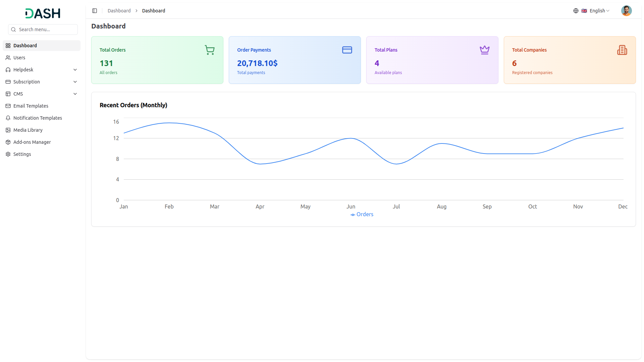Viewport: 644px width, 362px height.
Task: Focus the Search menu input field
Action: click(46, 29)
